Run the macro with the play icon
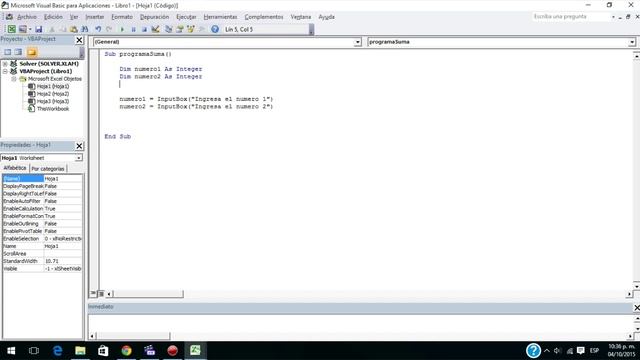The width and height of the screenshot is (640, 360). pyautogui.click(x=122, y=29)
